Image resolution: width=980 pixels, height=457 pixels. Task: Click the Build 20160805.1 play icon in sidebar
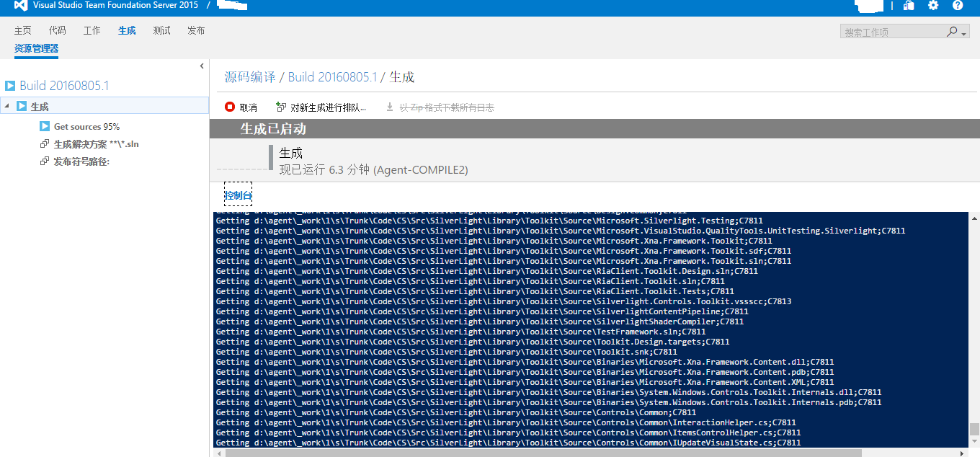pos(10,85)
